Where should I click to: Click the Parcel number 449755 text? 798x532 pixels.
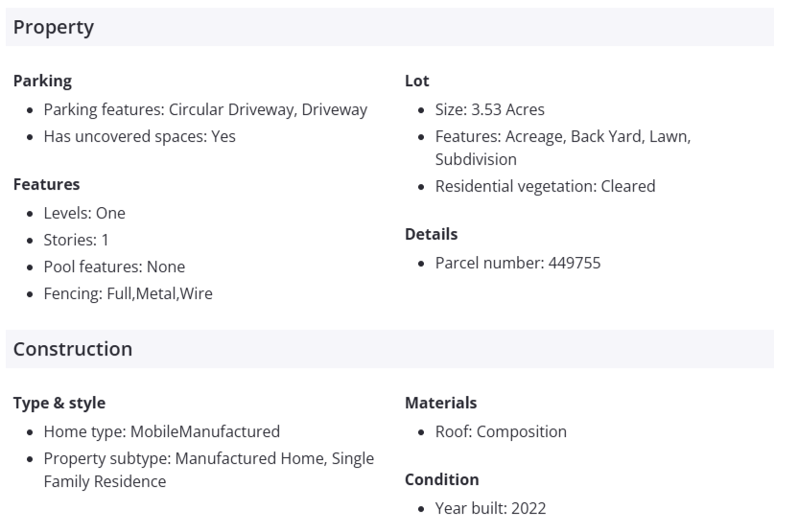tap(518, 263)
